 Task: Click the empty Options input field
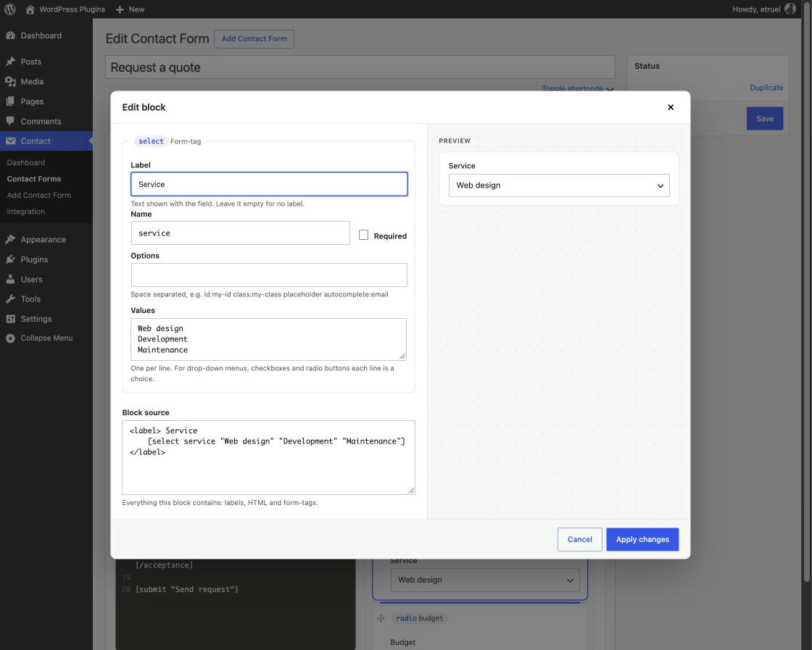(269, 275)
